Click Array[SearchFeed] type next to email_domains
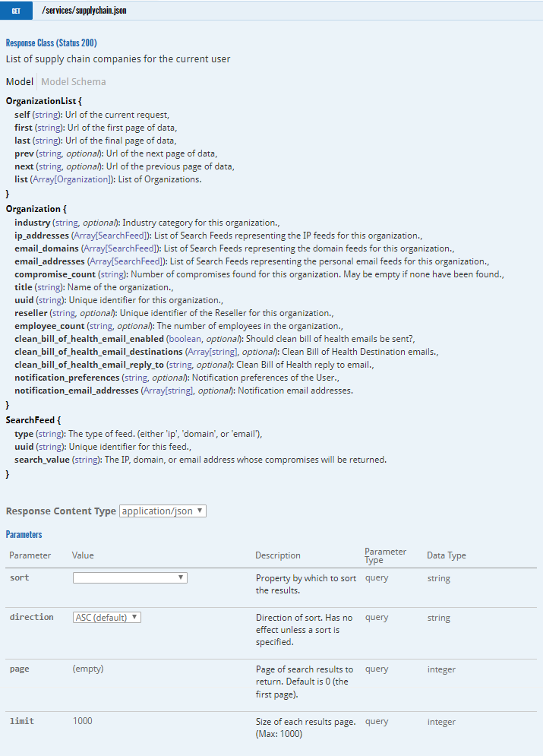Screen dimensions: 543x756 [121, 248]
